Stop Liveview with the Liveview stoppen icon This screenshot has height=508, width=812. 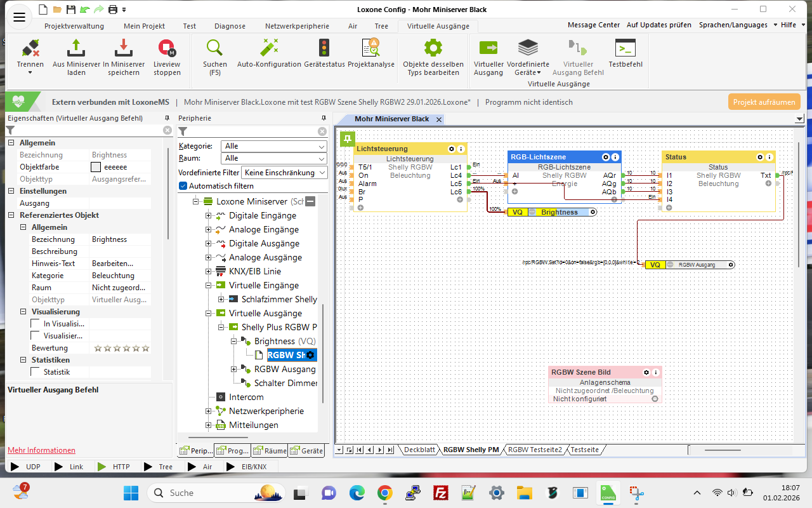point(167,48)
